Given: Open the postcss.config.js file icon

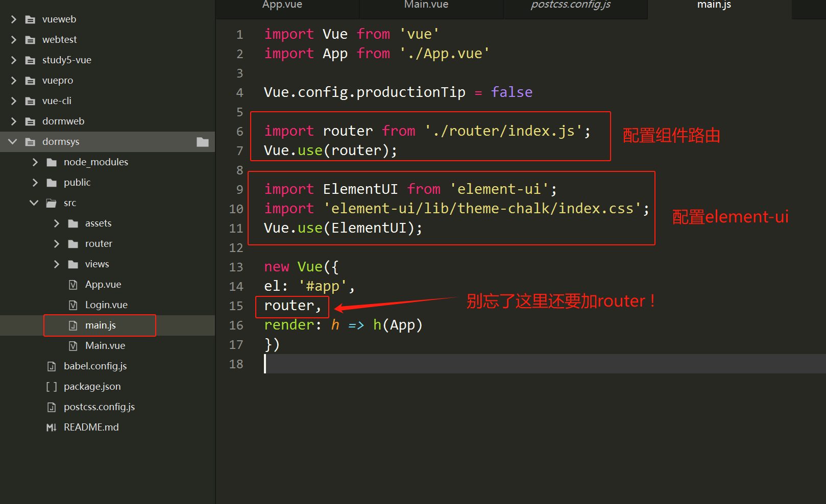Looking at the screenshot, I should tap(51, 407).
